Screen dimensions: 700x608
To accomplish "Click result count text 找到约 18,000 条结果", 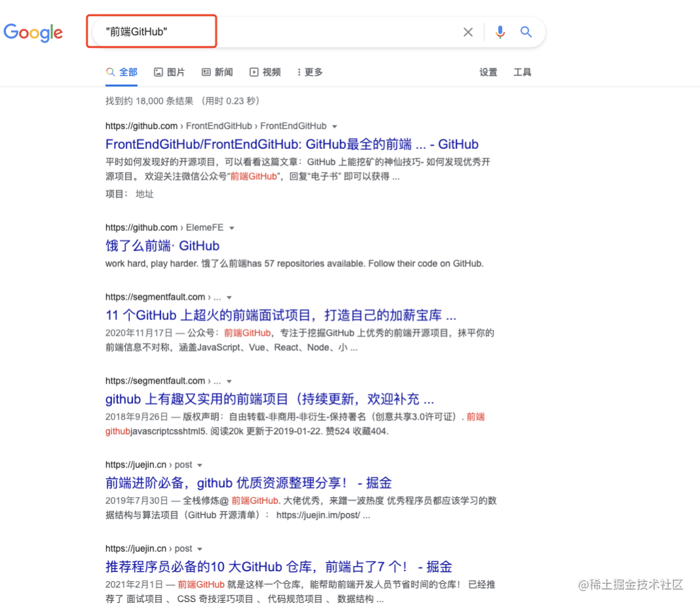I will click(x=149, y=101).
